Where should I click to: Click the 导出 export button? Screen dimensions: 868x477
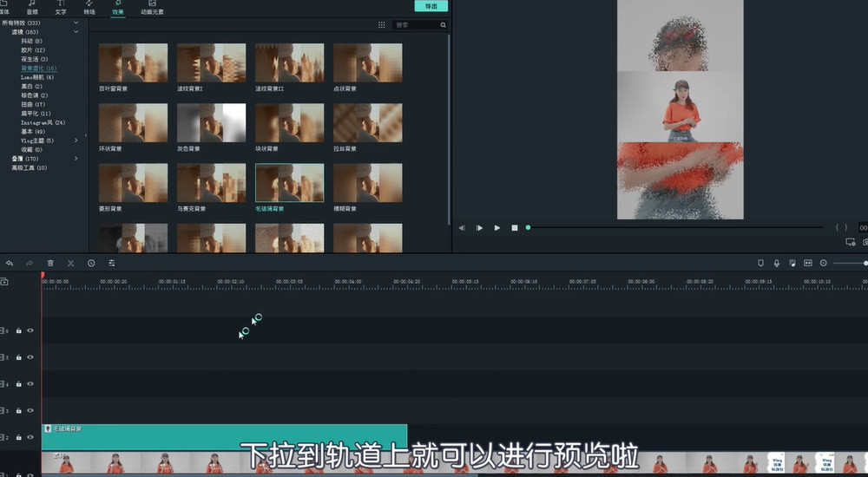431,6
